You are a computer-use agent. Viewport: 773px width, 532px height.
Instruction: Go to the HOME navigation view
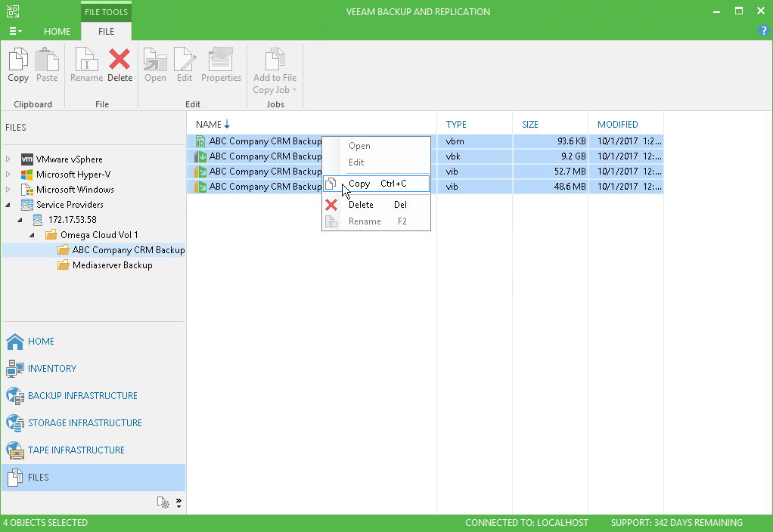click(x=41, y=342)
